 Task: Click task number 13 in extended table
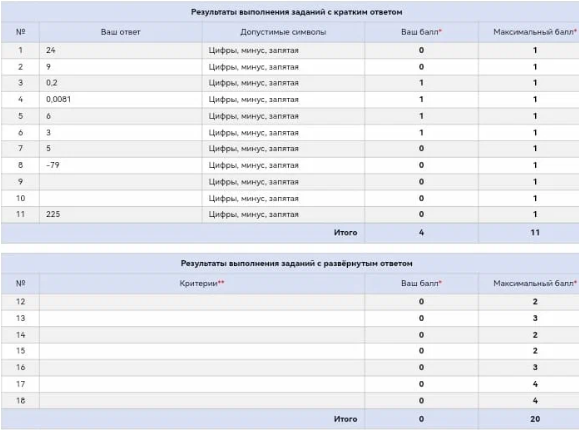tap(21, 318)
